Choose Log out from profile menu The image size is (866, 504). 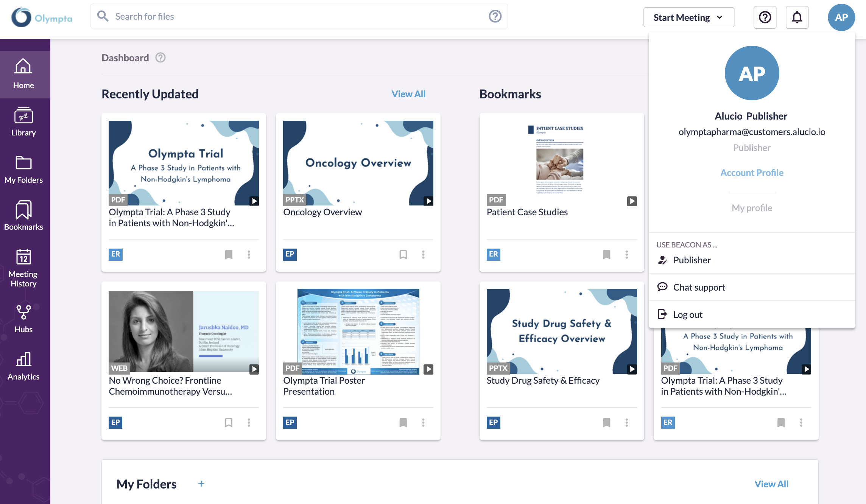pos(687,314)
